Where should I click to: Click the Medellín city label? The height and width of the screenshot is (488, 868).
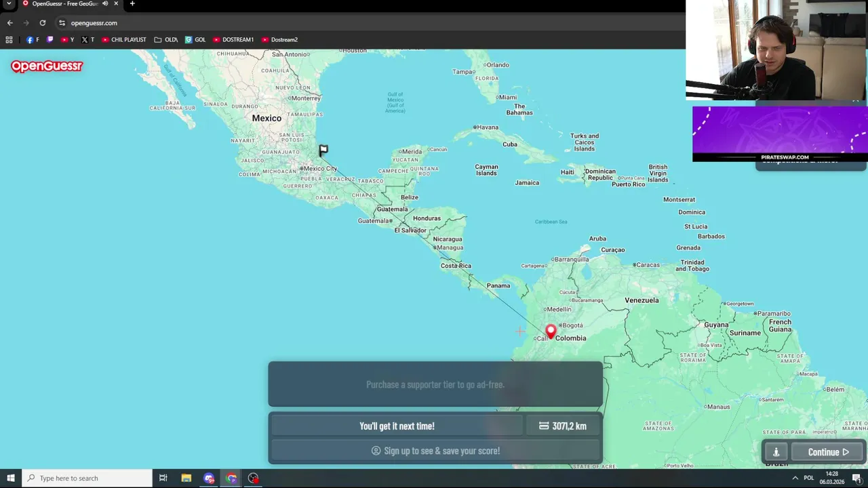559,310
